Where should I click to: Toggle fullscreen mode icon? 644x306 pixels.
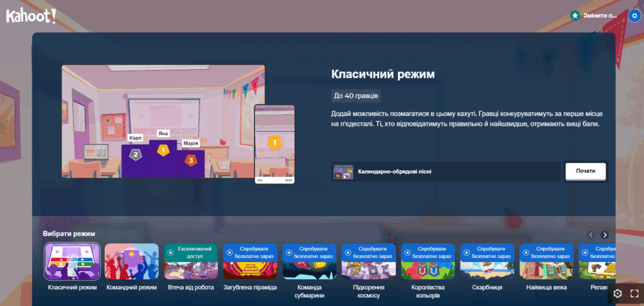(634, 293)
